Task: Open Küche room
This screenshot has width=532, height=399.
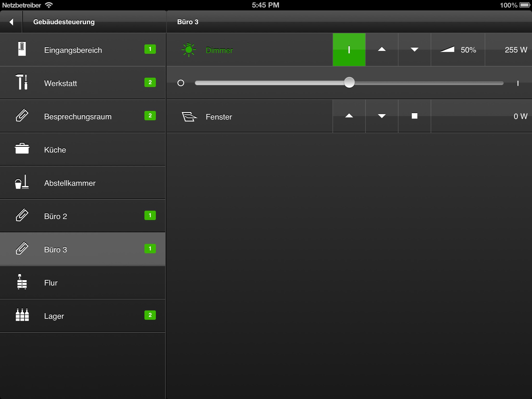Action: click(83, 149)
